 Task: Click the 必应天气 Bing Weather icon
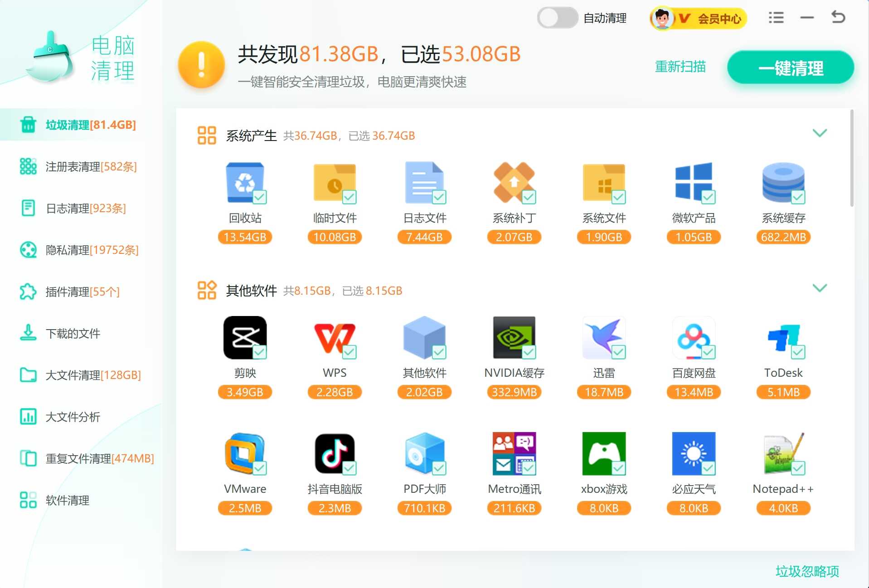694,453
